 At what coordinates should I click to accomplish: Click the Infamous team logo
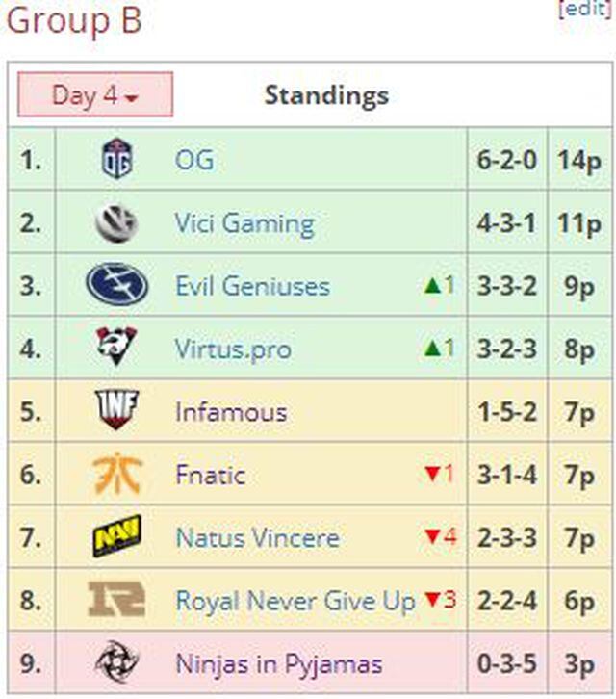pyautogui.click(x=116, y=411)
